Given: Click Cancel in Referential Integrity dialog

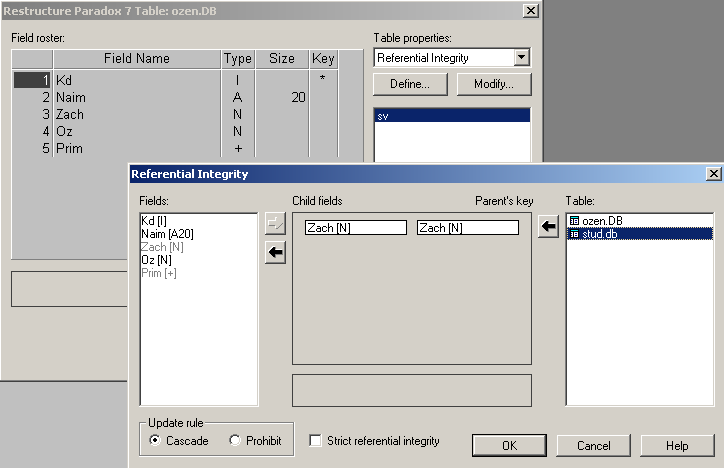Looking at the screenshot, I should tap(593, 445).
